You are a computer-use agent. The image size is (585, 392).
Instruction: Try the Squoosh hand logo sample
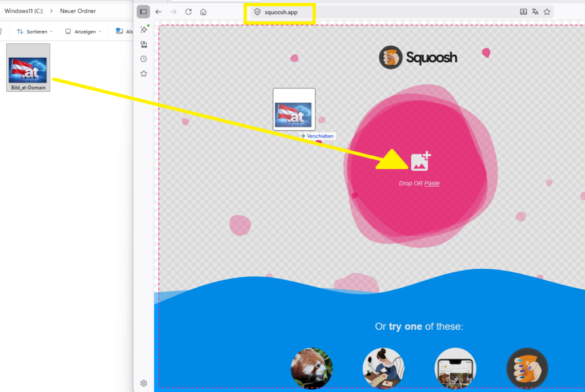coord(527,368)
